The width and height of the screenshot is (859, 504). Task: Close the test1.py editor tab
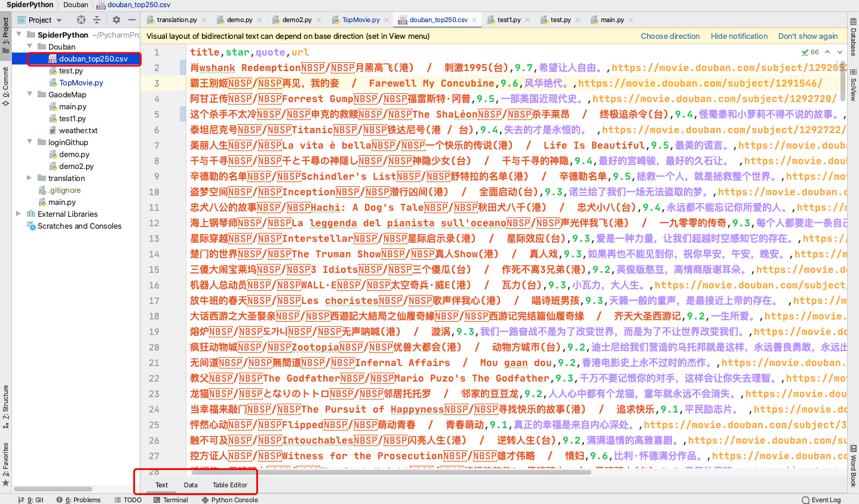pyautogui.click(x=528, y=20)
